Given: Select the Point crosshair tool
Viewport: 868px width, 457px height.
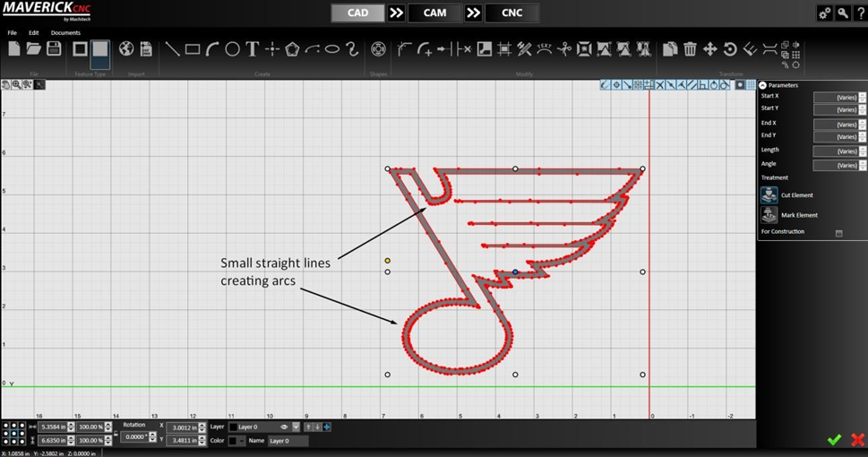Looking at the screenshot, I should (x=271, y=49).
